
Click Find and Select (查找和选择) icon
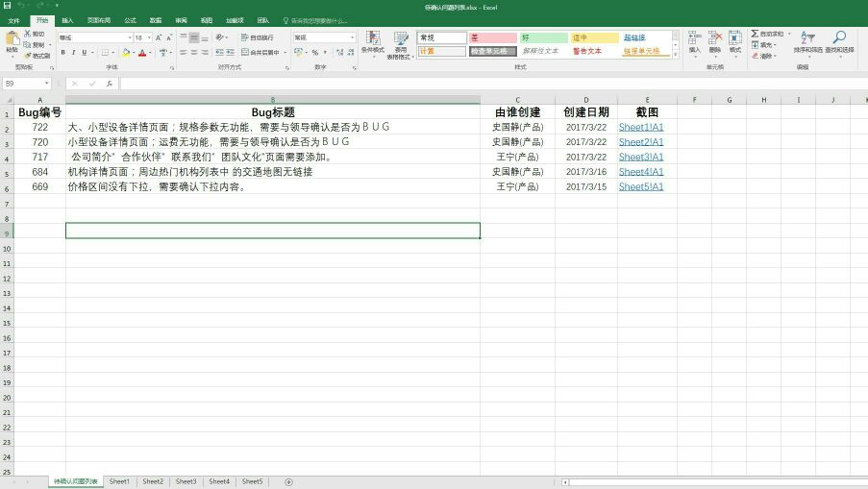[x=838, y=42]
